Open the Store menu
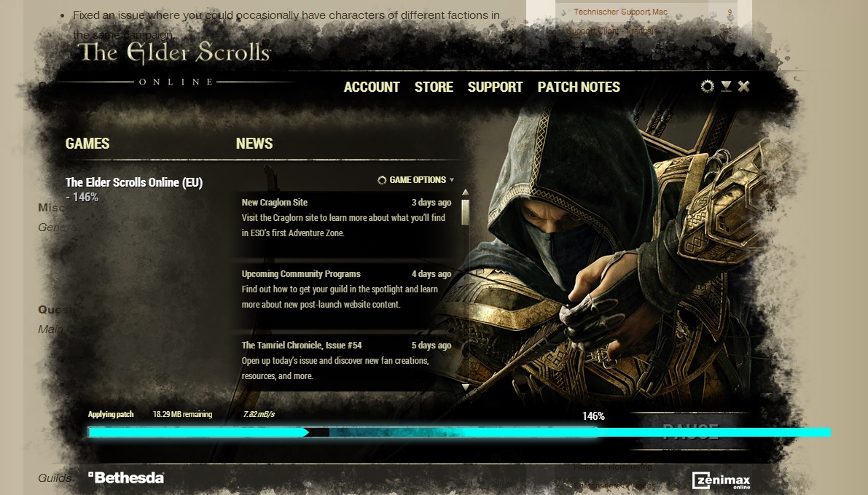Screen dimensions: 868x495 click(x=434, y=87)
